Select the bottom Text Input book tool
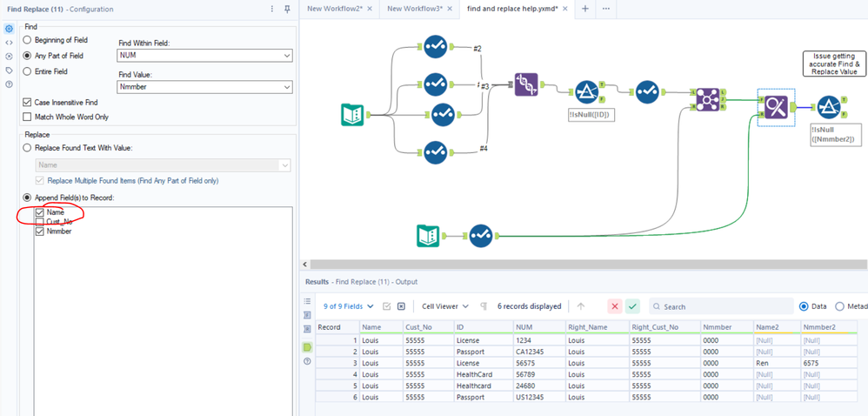The height and width of the screenshot is (416, 868). 428,236
